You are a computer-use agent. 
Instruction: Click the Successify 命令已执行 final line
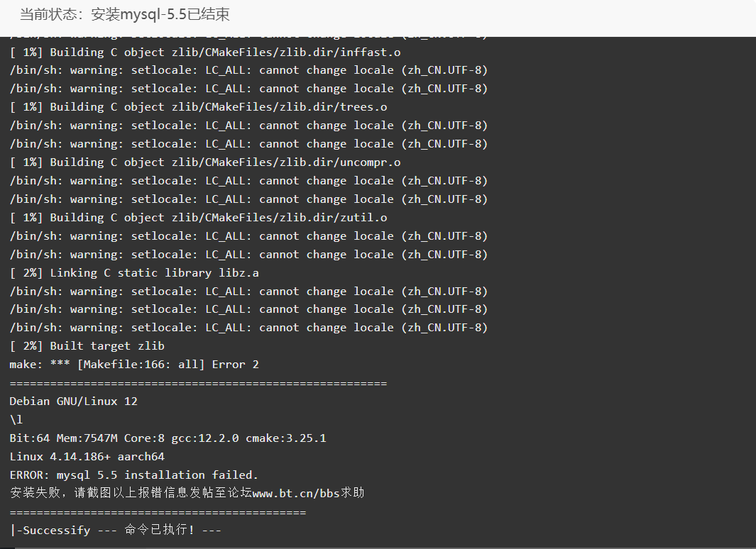click(115, 531)
